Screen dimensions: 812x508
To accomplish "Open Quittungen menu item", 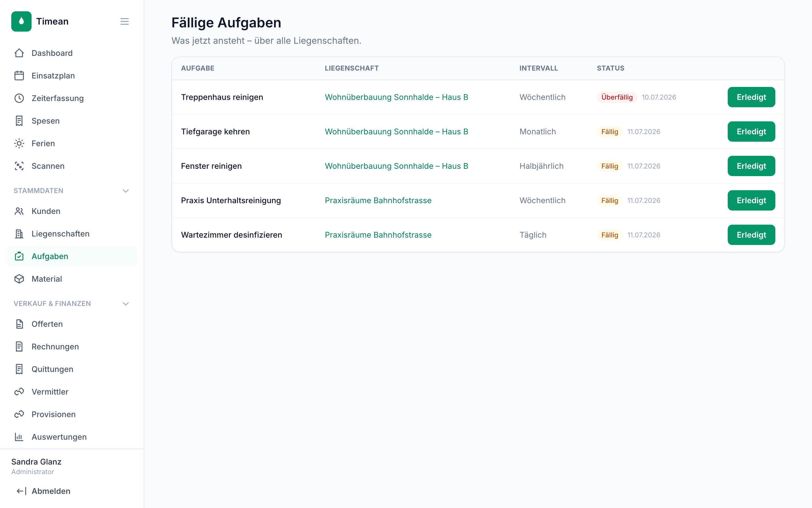I will pyautogui.click(x=72, y=369).
